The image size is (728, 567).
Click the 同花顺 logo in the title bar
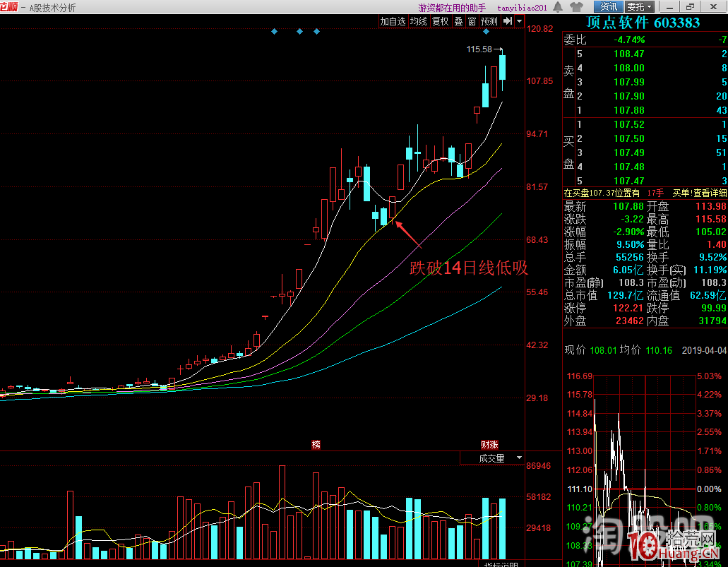coord(8,7)
